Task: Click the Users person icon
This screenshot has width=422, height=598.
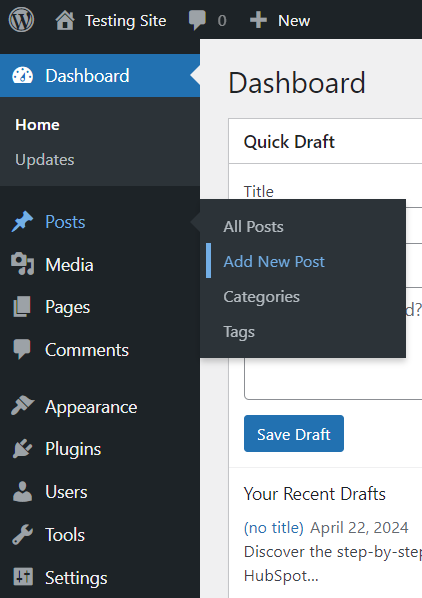Action: [22, 491]
